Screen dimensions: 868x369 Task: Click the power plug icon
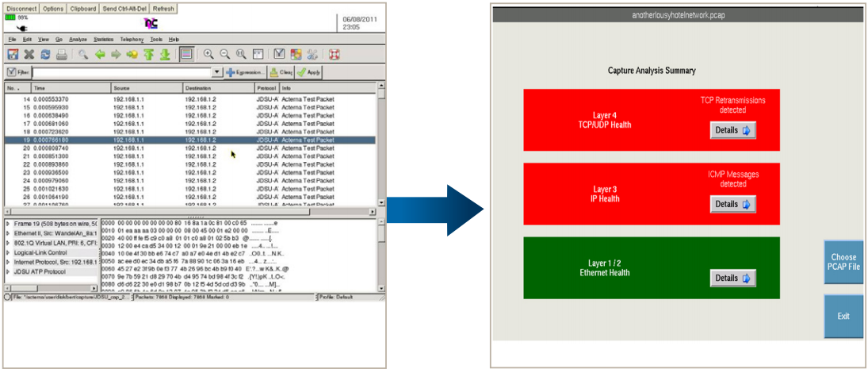pyautogui.click(x=21, y=28)
